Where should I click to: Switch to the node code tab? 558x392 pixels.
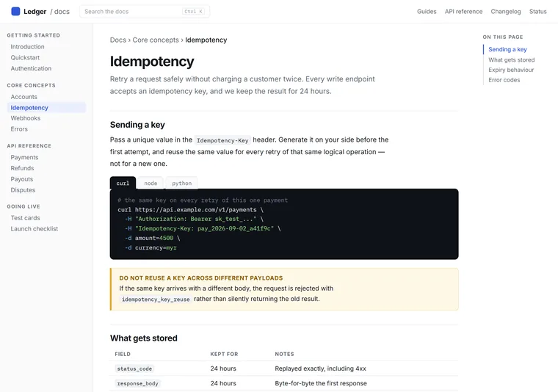(x=151, y=184)
